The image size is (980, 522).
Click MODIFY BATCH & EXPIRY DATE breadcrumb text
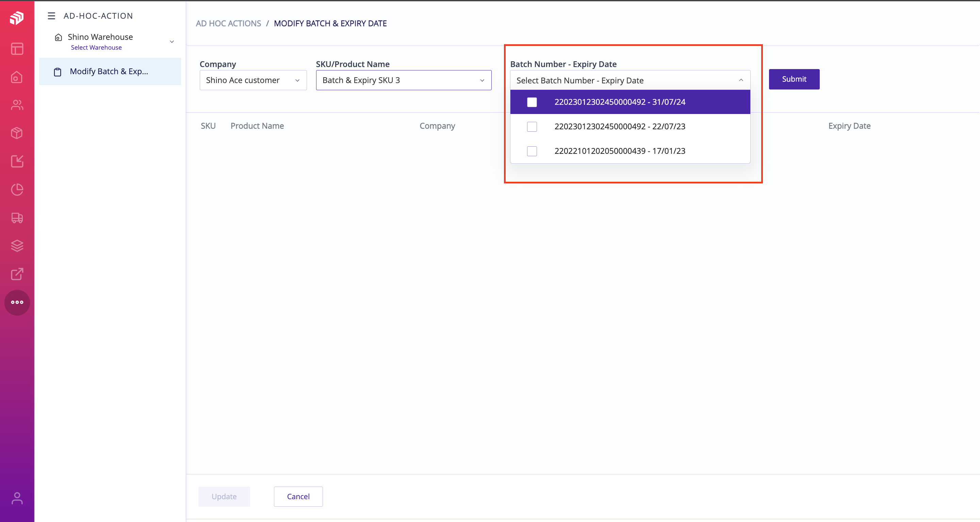point(330,23)
